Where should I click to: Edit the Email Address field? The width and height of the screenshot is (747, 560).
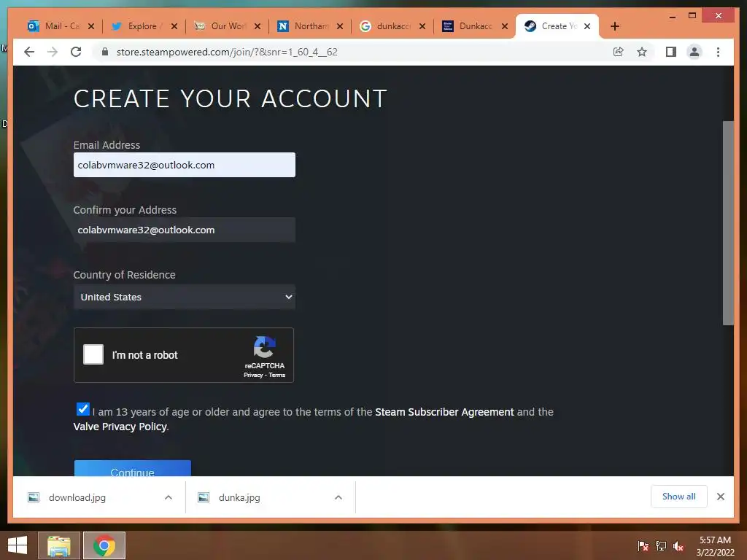pos(185,165)
